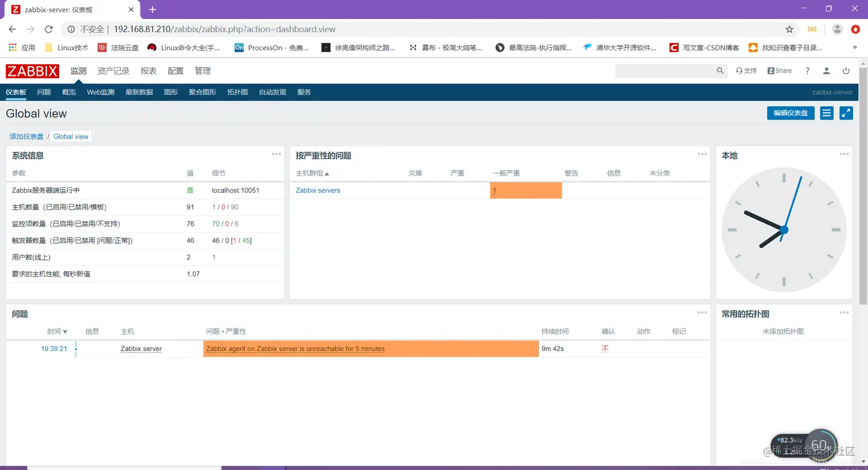Switch to the 最新数据 submenu tab
The height and width of the screenshot is (470, 868).
[x=139, y=92]
